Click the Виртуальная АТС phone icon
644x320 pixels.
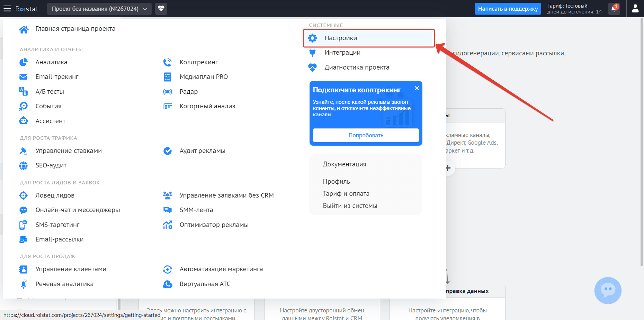point(168,284)
